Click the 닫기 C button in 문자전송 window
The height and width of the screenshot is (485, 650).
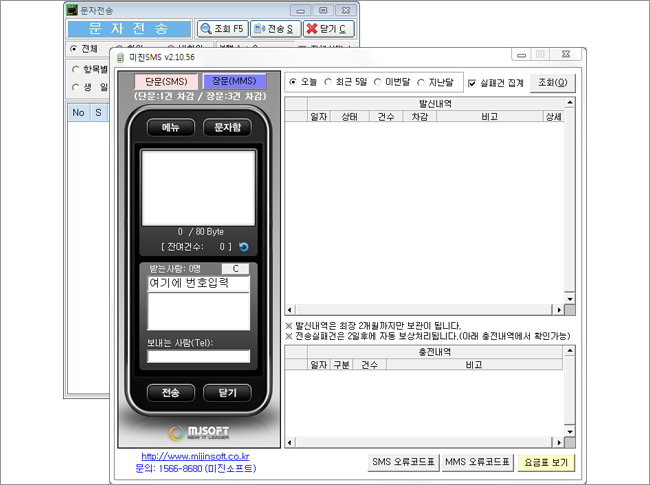point(329,29)
